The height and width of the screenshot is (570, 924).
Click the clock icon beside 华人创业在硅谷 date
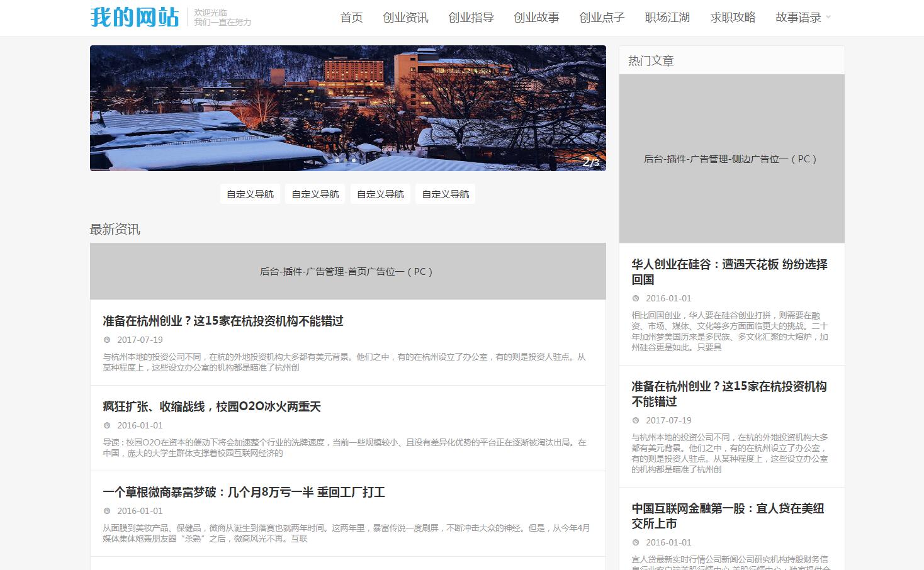pos(635,298)
